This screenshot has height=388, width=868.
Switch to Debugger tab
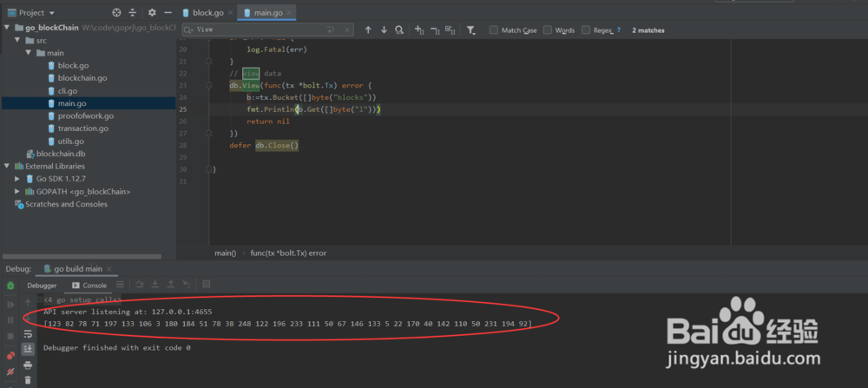coord(42,286)
